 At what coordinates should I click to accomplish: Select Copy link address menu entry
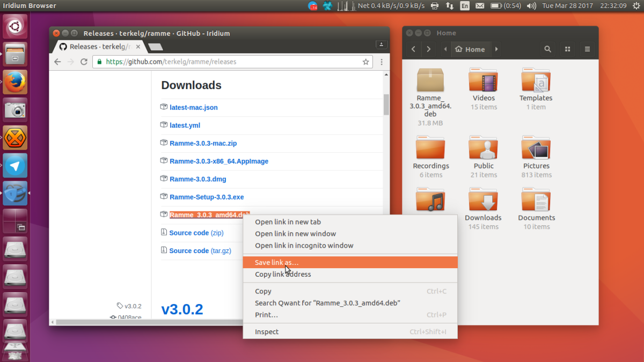283,274
